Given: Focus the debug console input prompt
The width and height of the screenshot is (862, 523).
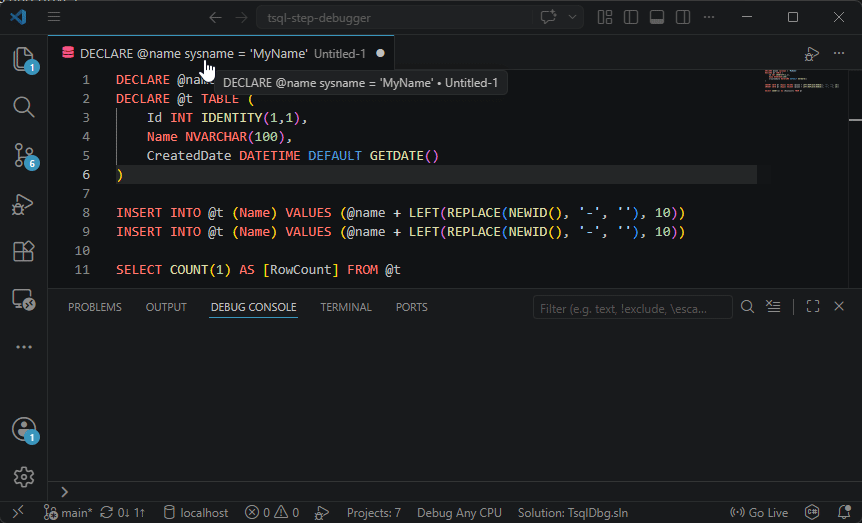Looking at the screenshot, I should coord(455,492).
